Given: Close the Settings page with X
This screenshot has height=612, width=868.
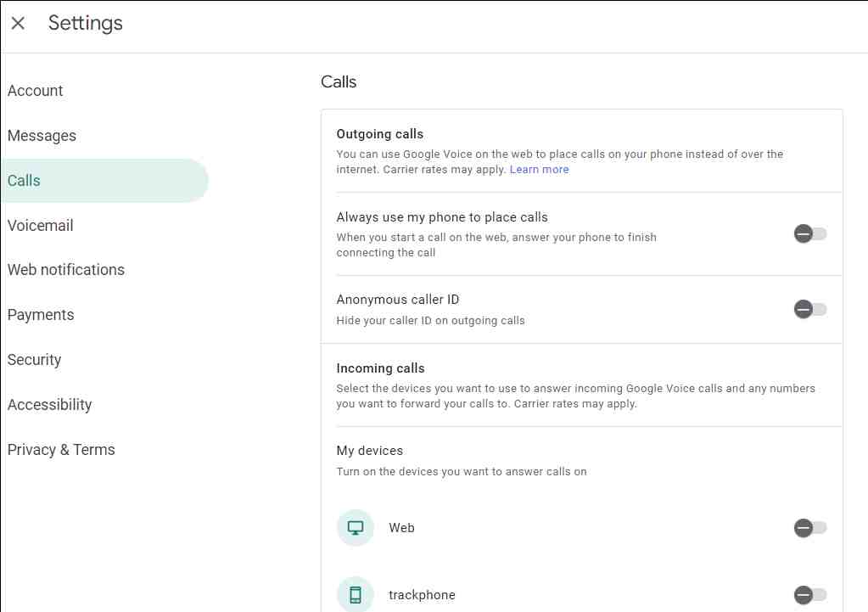Looking at the screenshot, I should [18, 24].
